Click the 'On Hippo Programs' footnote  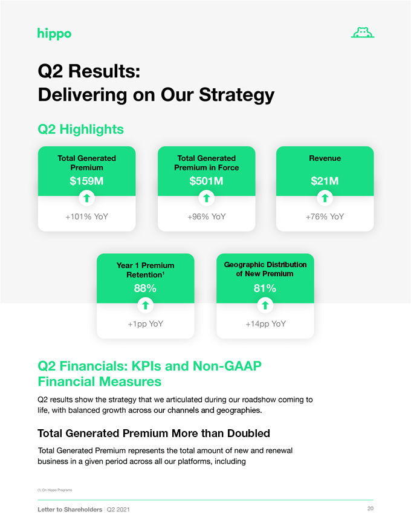(54, 490)
